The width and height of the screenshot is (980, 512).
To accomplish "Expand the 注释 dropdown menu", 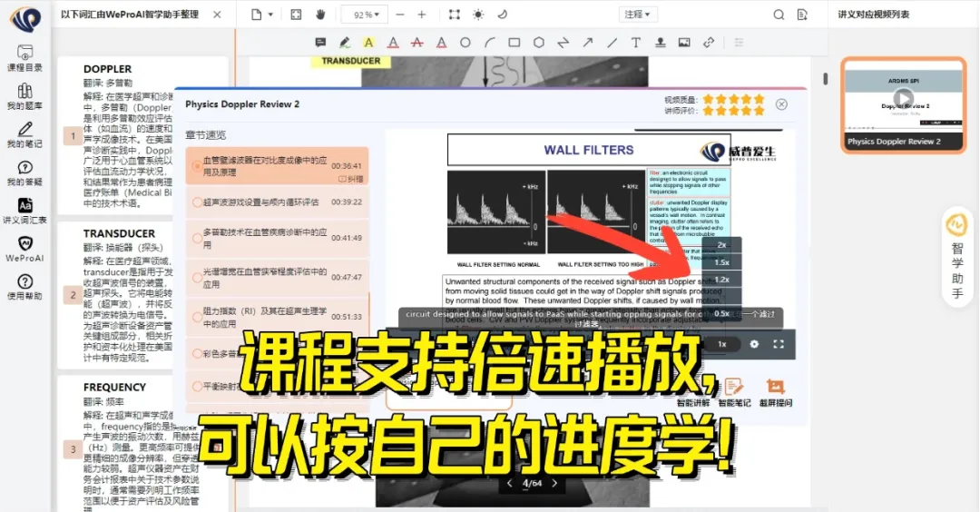I will 638,15.
